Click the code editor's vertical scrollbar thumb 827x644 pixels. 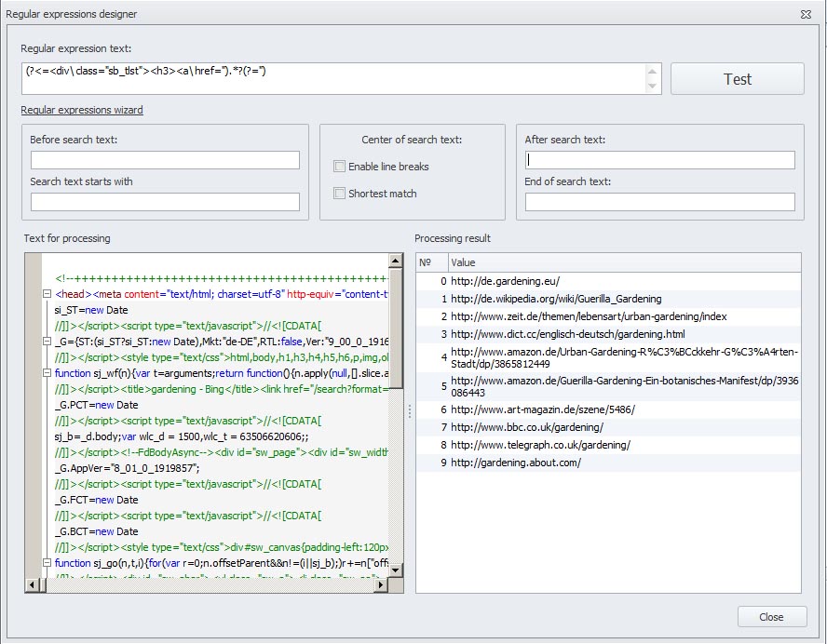[x=396, y=329]
